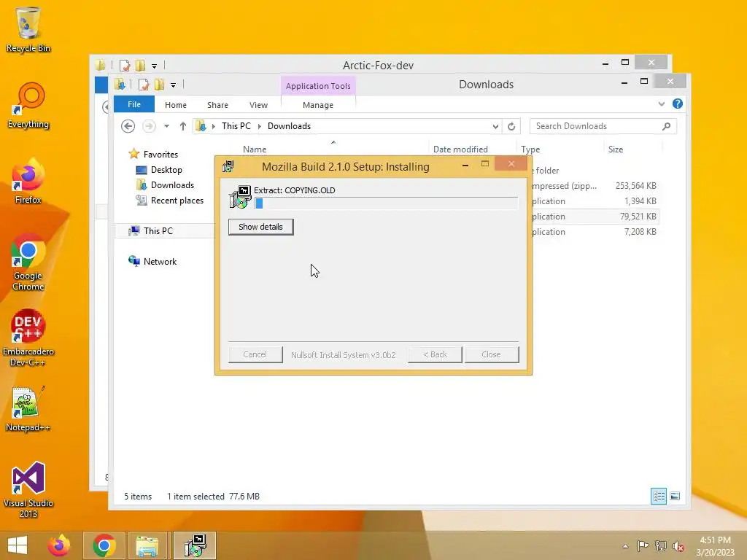Open the File menu in the Downloads window
The height and width of the screenshot is (560, 747).
(x=134, y=104)
